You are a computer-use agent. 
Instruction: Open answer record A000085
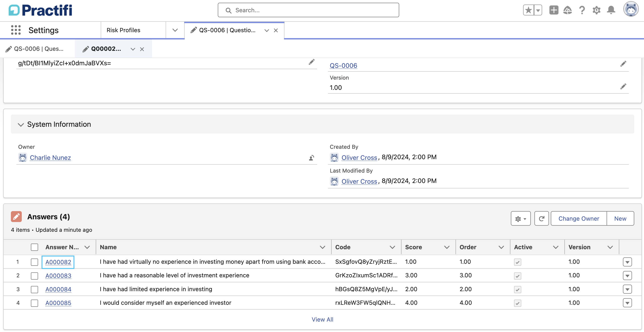pos(58,303)
